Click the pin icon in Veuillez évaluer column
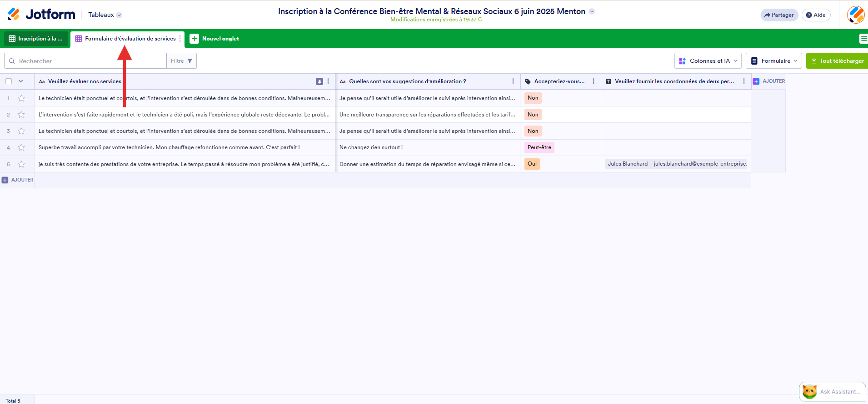Image resolution: width=868 pixels, height=404 pixels. 319,81
